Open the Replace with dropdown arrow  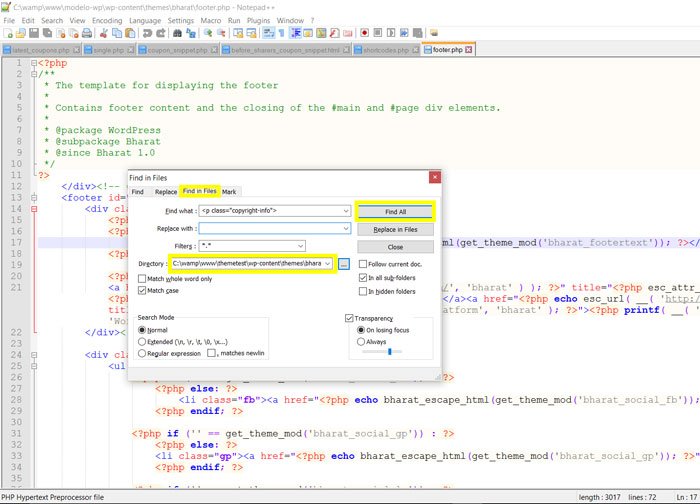click(346, 228)
